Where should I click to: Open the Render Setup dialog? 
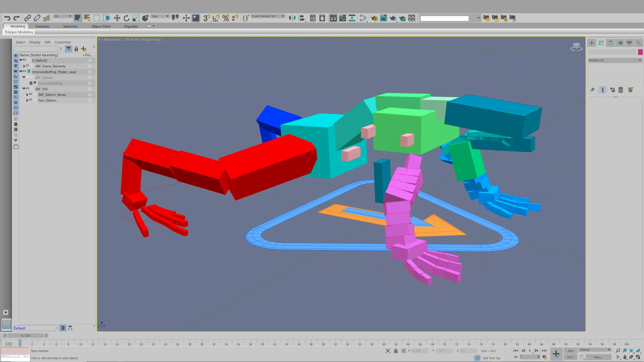[374, 18]
